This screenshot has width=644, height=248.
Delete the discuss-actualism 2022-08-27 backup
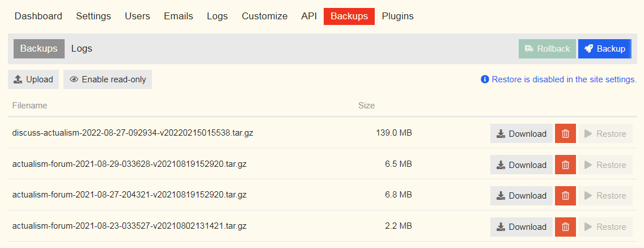(x=565, y=134)
